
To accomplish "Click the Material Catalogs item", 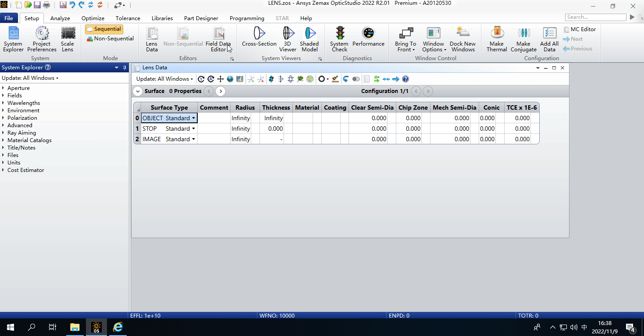I will [x=29, y=140].
